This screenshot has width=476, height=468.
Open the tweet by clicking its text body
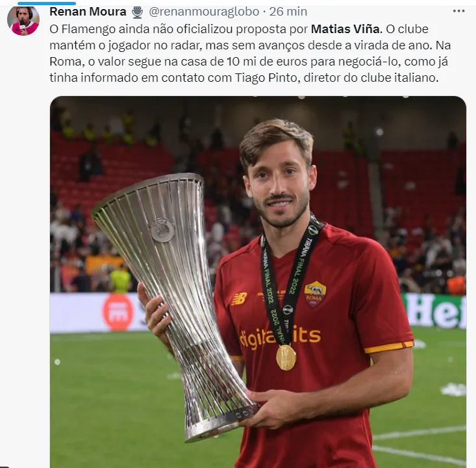[x=250, y=53]
